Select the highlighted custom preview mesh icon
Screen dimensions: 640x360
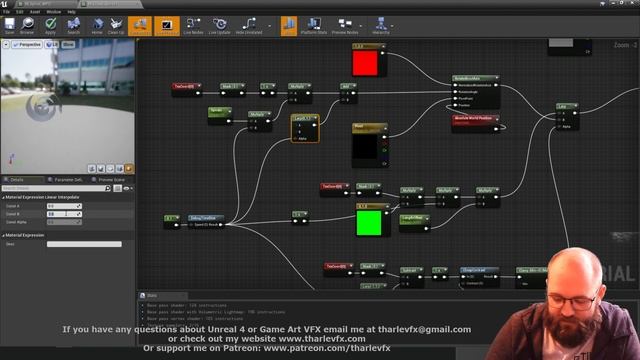(129, 169)
